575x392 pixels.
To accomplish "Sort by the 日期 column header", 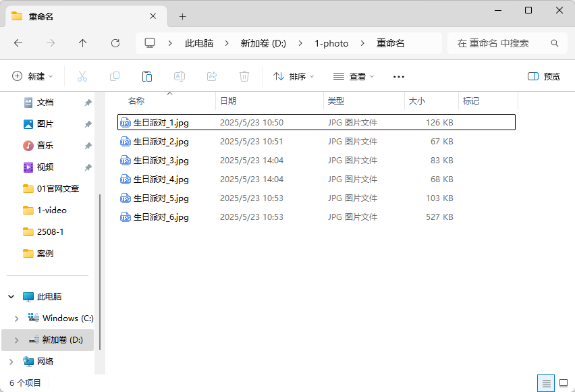I will (x=270, y=101).
